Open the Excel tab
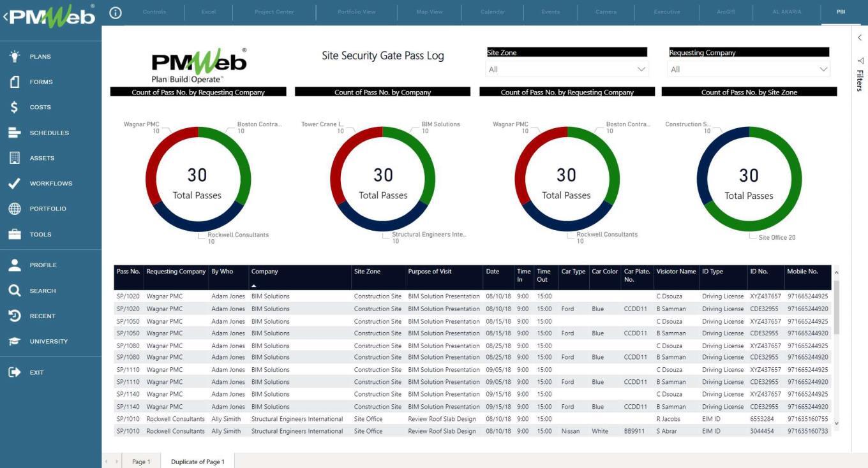The width and height of the screenshot is (868, 468). click(209, 11)
